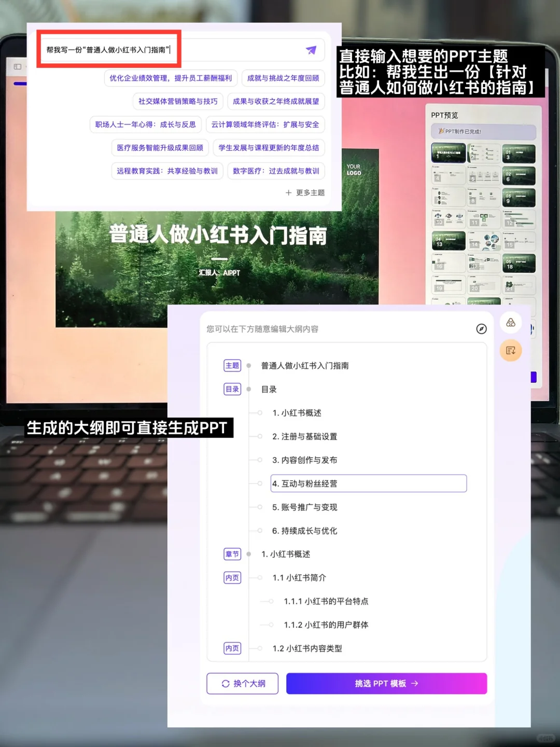
Task: Select outline item 6. 持续成长与优化
Action: point(304,531)
